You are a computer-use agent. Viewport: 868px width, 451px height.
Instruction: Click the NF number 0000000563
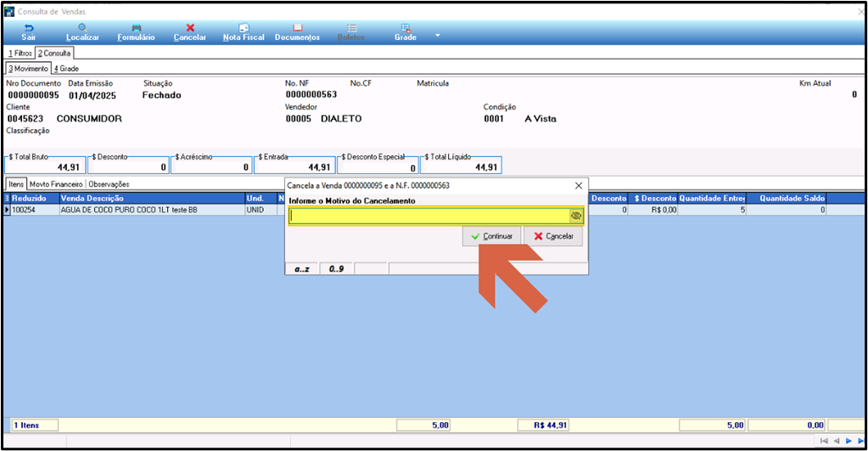(x=311, y=95)
